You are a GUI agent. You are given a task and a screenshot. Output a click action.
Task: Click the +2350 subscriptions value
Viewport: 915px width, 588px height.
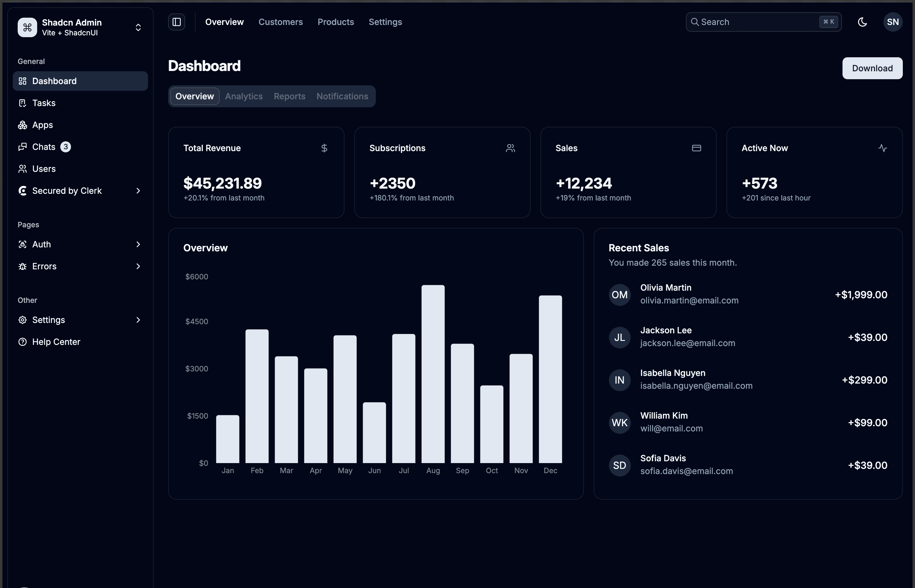pyautogui.click(x=392, y=183)
